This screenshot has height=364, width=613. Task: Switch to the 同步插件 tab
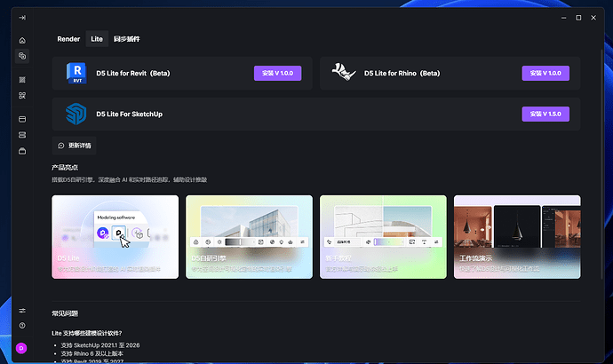(127, 39)
